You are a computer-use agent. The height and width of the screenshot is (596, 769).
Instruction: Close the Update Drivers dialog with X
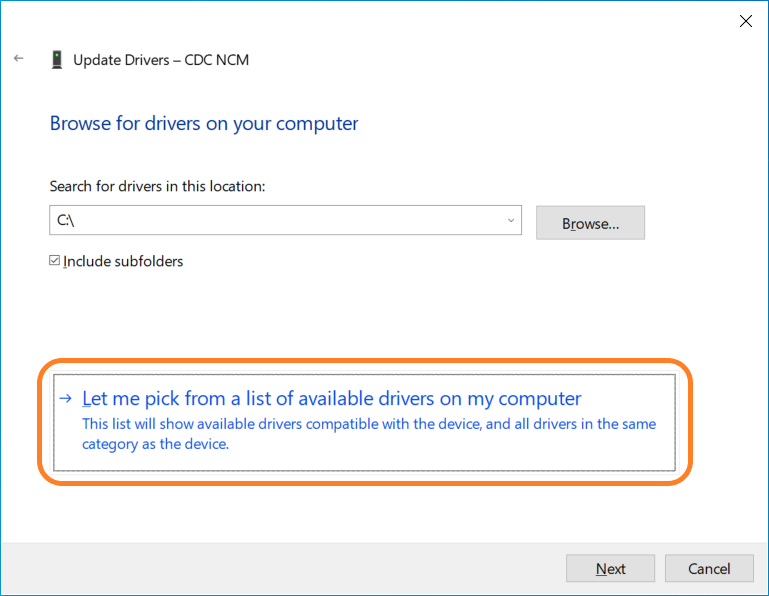tap(745, 21)
